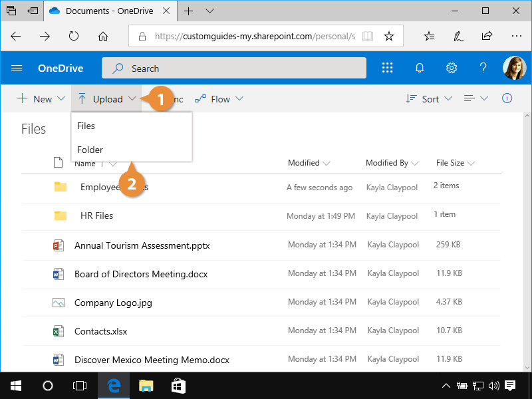Open the Windows Start menu
532x399 pixels.
pyautogui.click(x=16, y=386)
